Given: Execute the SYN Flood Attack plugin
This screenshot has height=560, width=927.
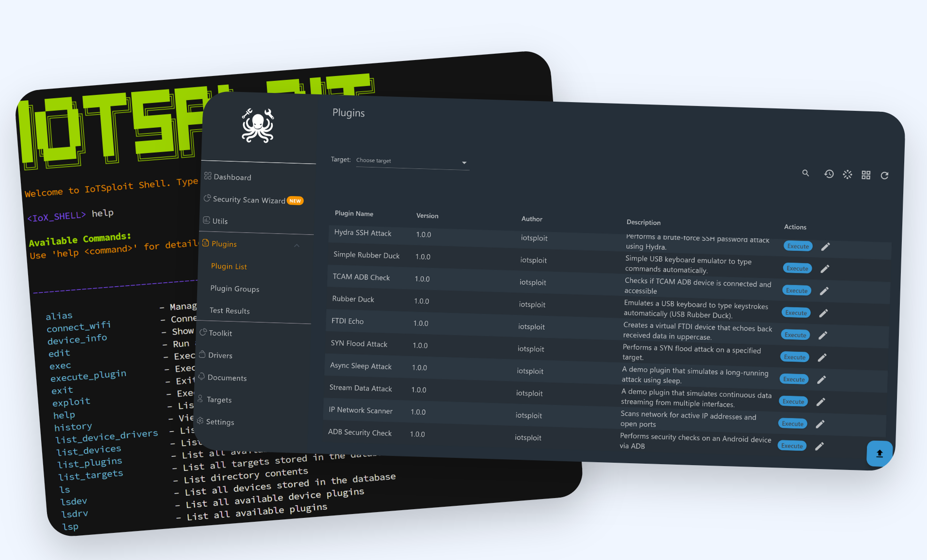Looking at the screenshot, I should pos(795,357).
